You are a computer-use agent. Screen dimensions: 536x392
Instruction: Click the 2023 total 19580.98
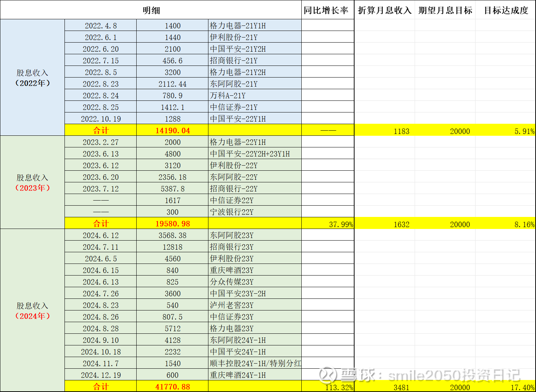172,223
